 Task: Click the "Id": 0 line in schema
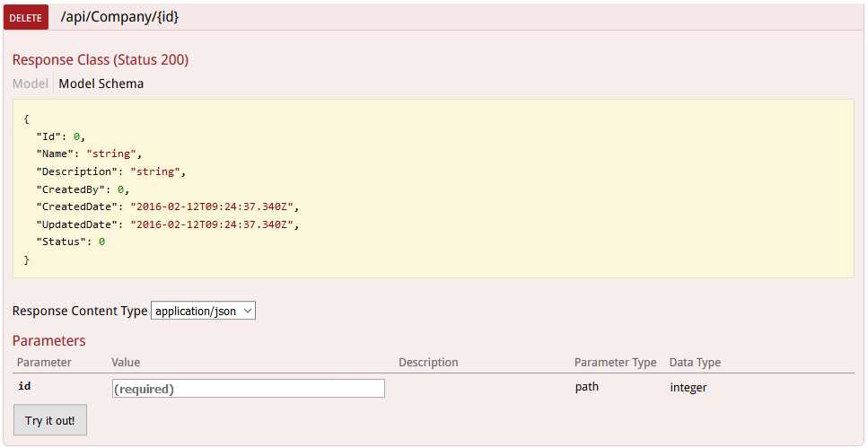click(x=60, y=136)
